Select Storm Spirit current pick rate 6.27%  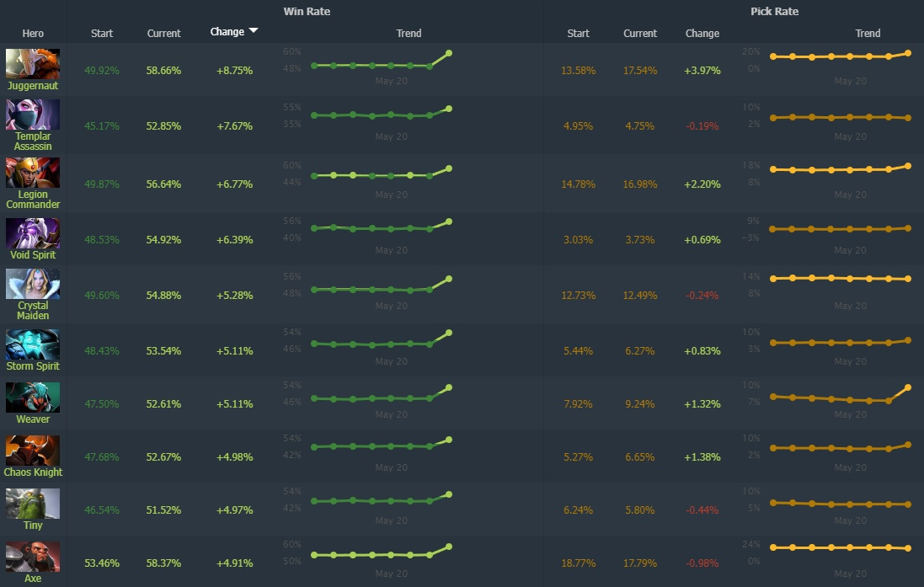pos(640,350)
